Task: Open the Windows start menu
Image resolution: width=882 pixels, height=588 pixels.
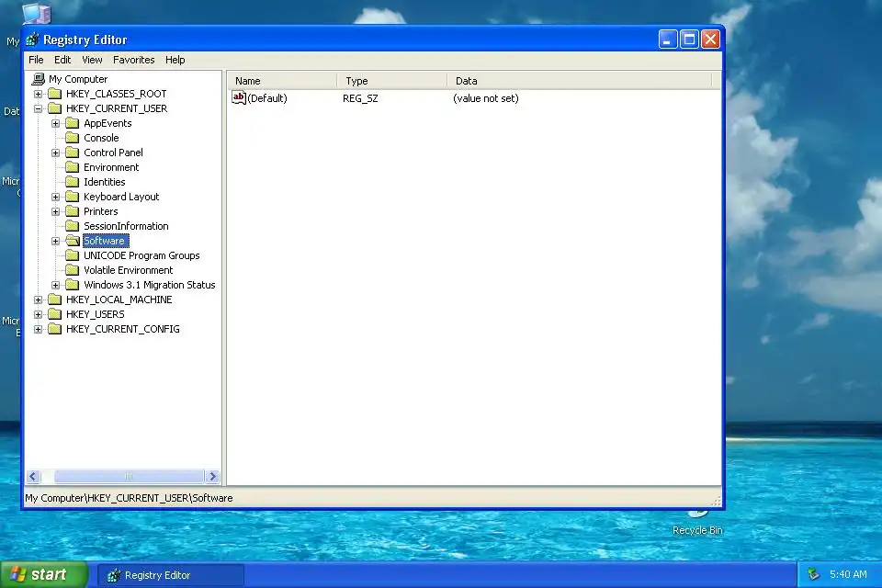Action: click(44, 574)
